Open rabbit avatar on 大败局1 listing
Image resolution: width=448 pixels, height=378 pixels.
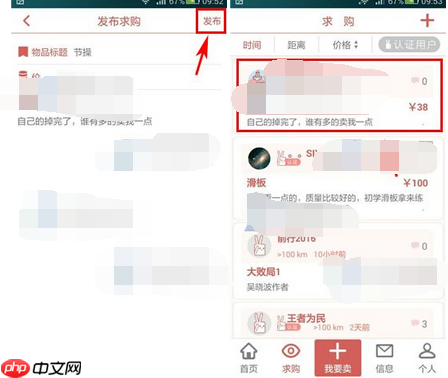259,246
